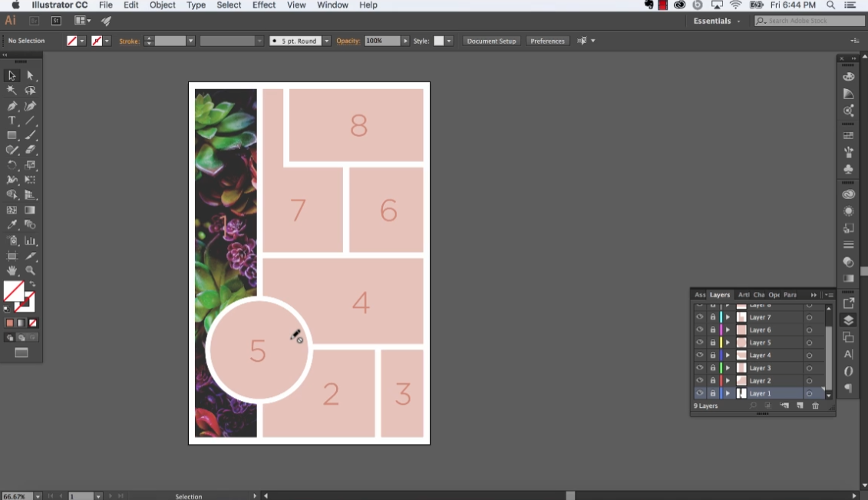Switch to the Artboards panel tab
868x500 pixels.
point(743,295)
